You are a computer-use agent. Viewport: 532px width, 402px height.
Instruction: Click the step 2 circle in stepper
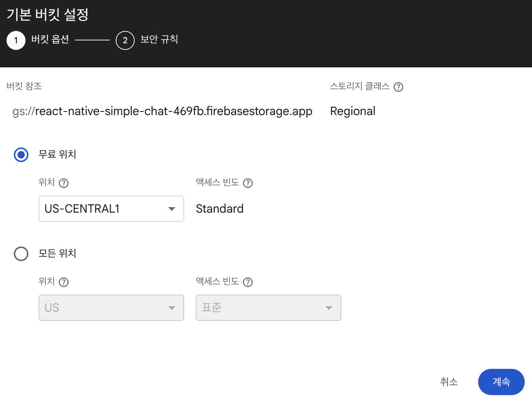(x=125, y=40)
